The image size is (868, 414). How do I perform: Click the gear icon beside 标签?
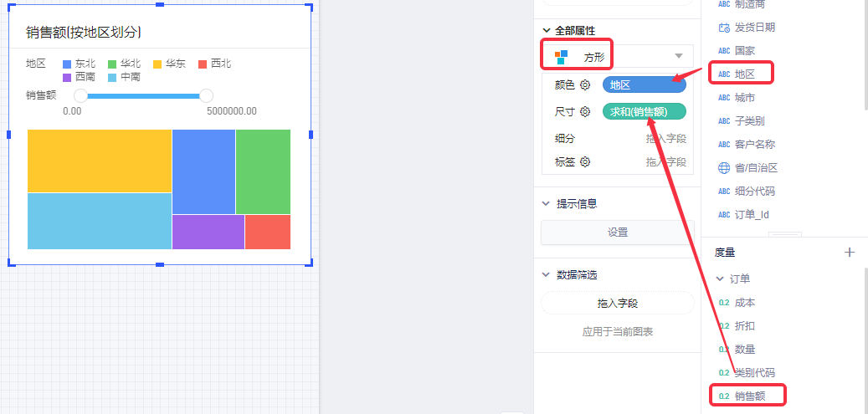click(585, 162)
